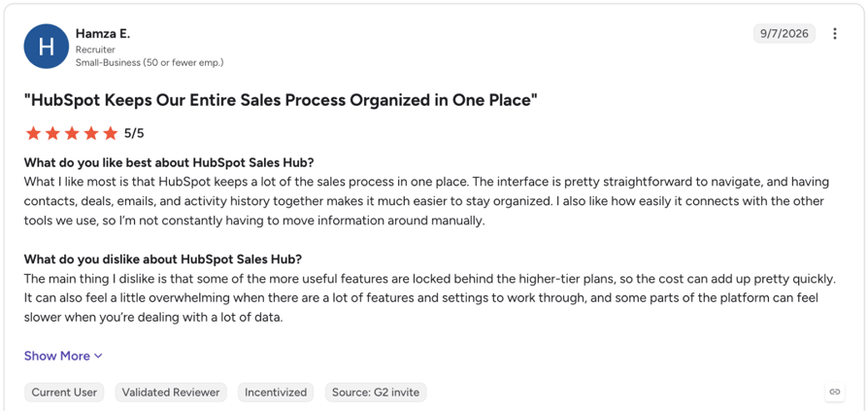Expand the review with Show More

click(x=63, y=356)
